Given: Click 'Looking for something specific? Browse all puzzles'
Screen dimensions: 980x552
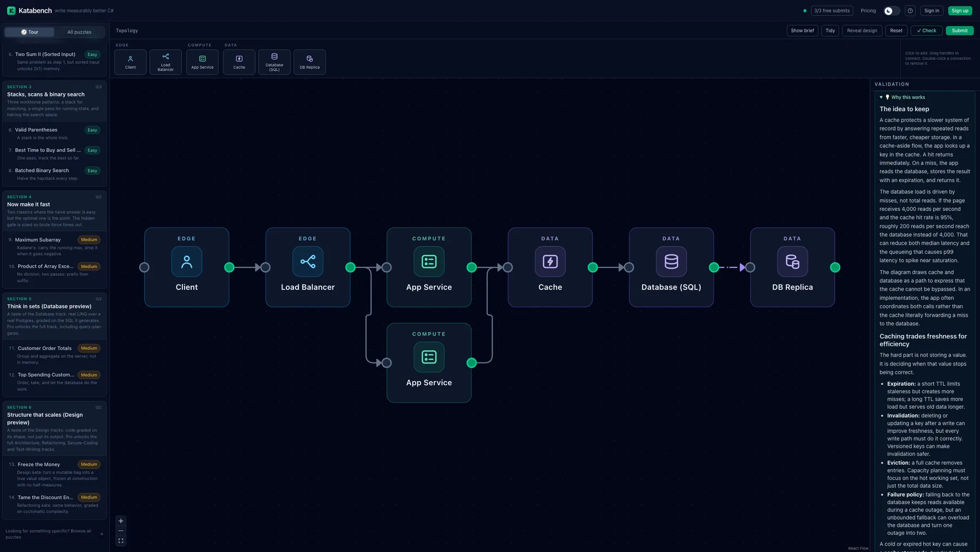Looking at the screenshot, I should pyautogui.click(x=54, y=534).
